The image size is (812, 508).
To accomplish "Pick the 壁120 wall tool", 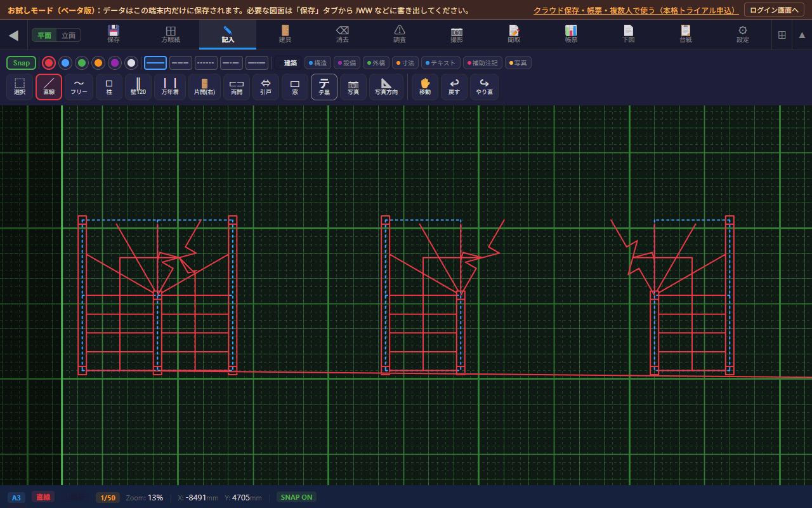I will coord(138,87).
